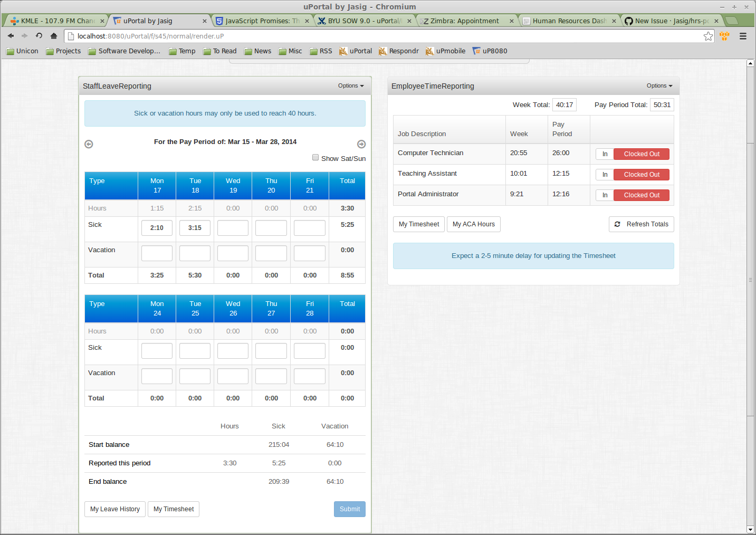The image size is (756, 535).
Task: Open My ACA Hours
Action: 474,224
